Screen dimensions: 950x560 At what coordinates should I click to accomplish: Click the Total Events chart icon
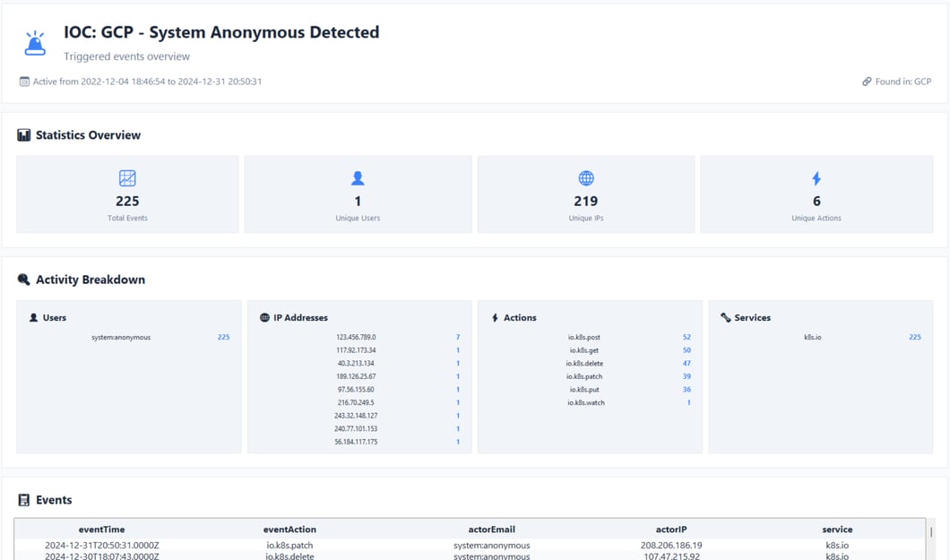[x=127, y=178]
